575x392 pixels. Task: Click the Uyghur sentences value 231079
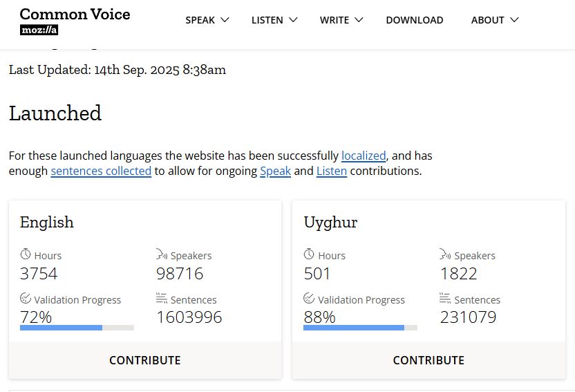tap(469, 317)
